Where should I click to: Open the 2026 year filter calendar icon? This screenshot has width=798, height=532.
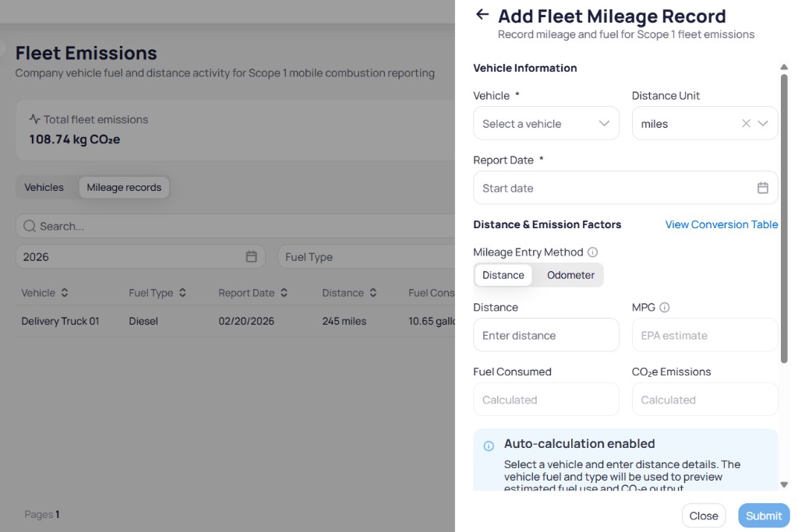pos(251,256)
